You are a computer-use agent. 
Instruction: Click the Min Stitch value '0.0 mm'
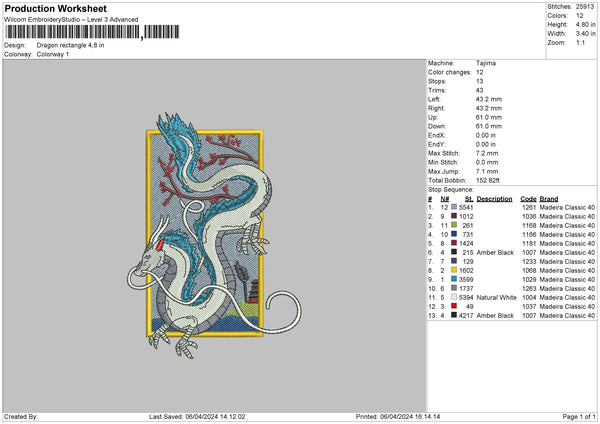(x=487, y=162)
